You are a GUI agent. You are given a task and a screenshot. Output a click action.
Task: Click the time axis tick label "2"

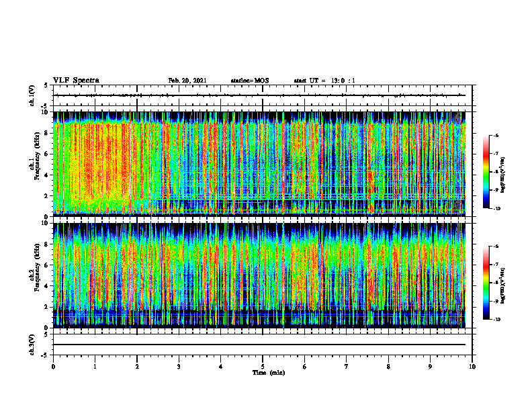pyautogui.click(x=137, y=367)
